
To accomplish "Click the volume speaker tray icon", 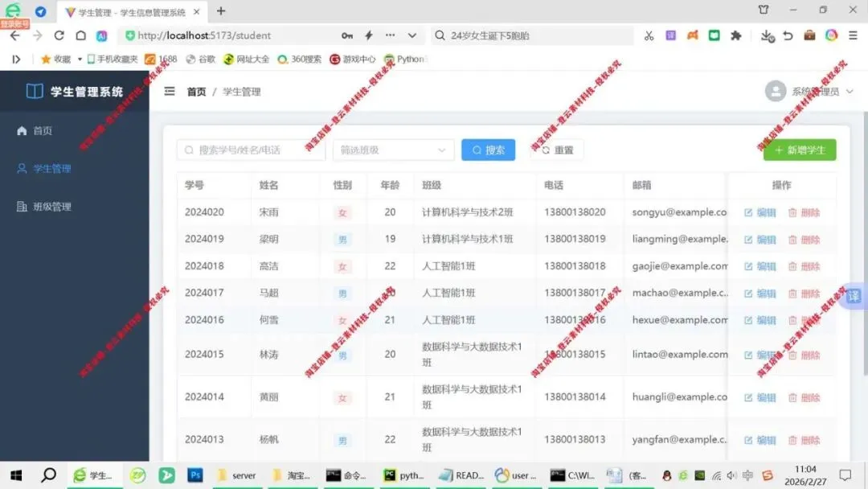I will pyautogui.click(x=732, y=475).
